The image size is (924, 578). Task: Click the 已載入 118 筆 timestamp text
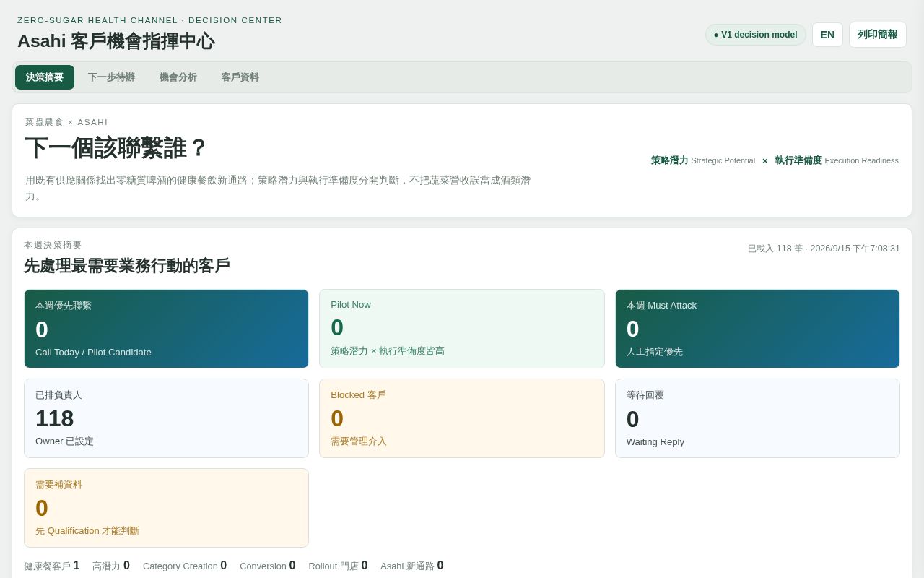824,249
